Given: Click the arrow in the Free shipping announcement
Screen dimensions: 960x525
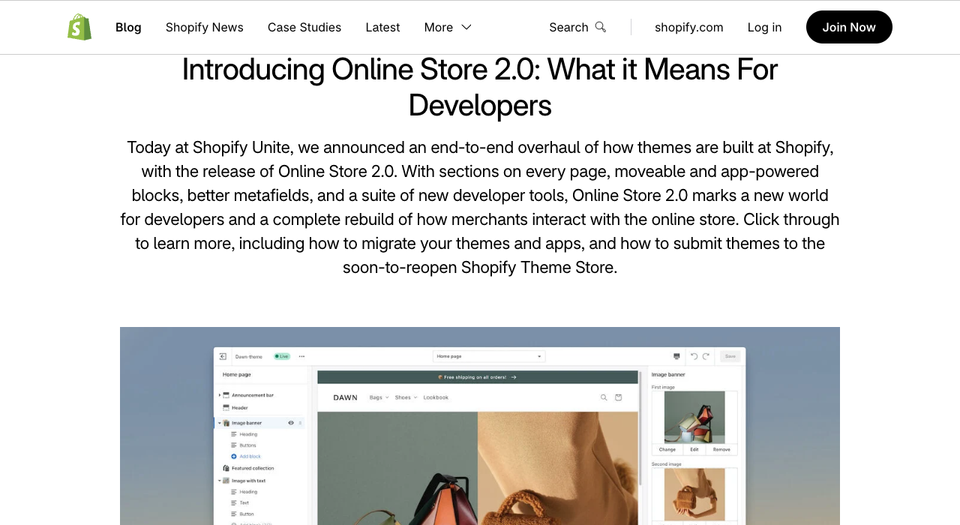Looking at the screenshot, I should click(513, 378).
